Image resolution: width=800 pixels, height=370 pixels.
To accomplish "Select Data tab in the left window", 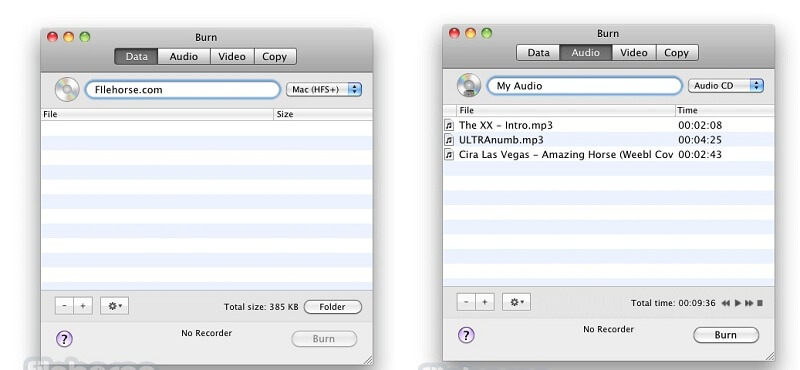I will click(x=136, y=57).
